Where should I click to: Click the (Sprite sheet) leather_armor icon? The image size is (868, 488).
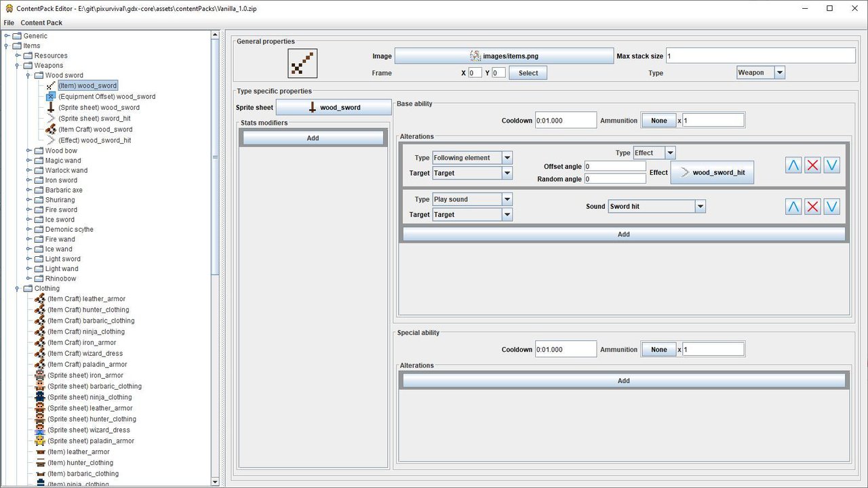(x=40, y=408)
